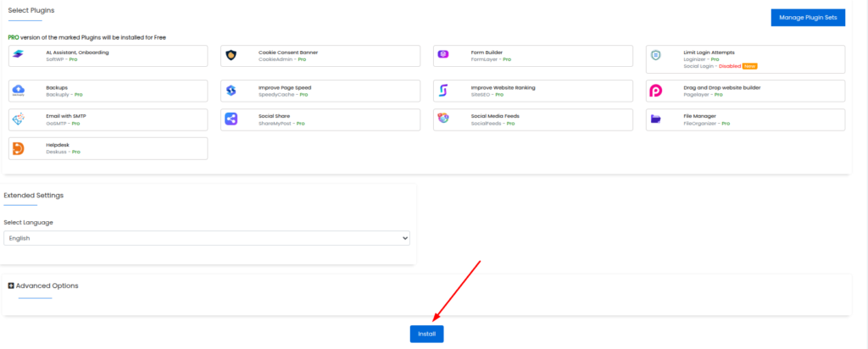Image resolution: width=868 pixels, height=349 pixels.
Task: Click the Deskuss helpdesk icon
Action: 19,148
